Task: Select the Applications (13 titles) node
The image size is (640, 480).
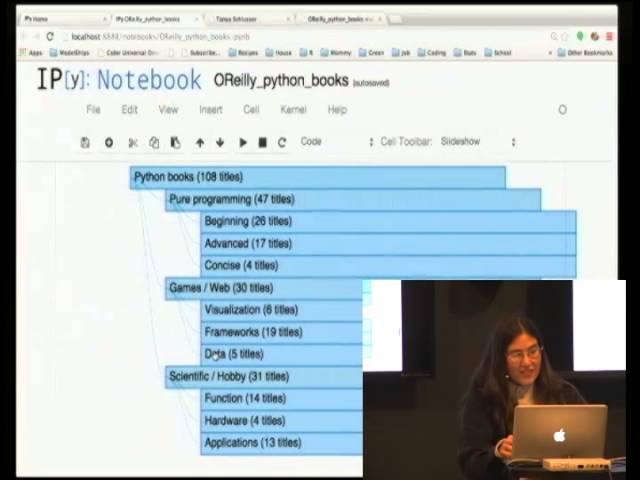Action: (282, 443)
